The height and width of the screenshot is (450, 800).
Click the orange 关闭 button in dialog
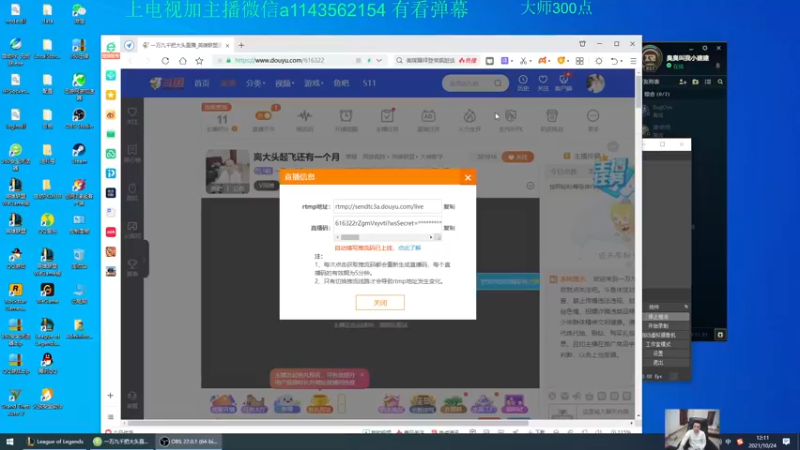[x=380, y=303]
